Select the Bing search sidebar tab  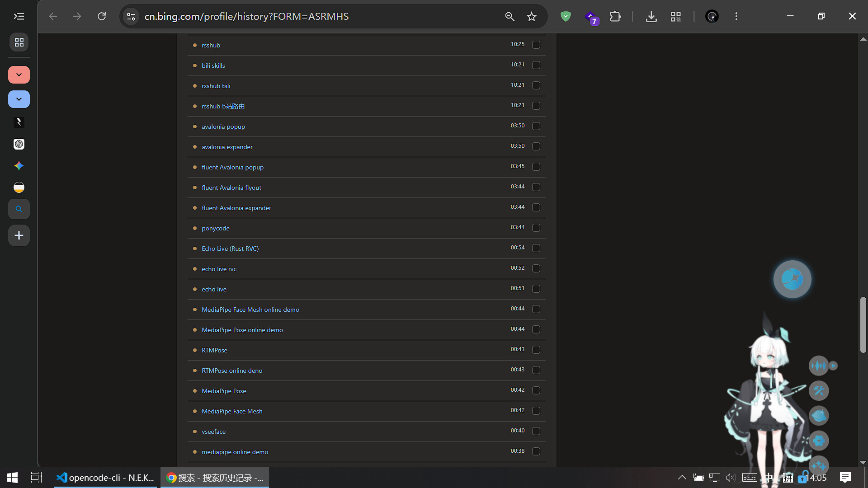point(19,209)
